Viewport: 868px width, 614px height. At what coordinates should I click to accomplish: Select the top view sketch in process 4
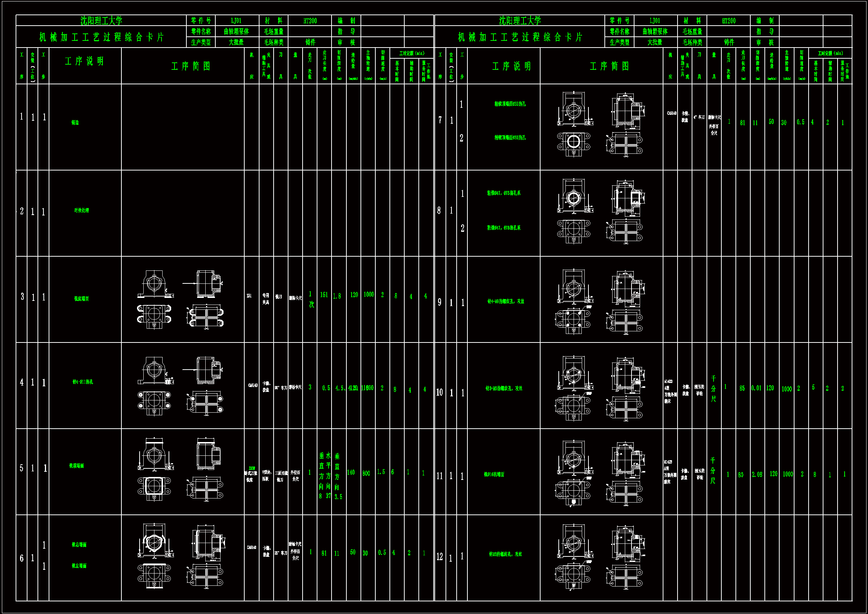[154, 402]
